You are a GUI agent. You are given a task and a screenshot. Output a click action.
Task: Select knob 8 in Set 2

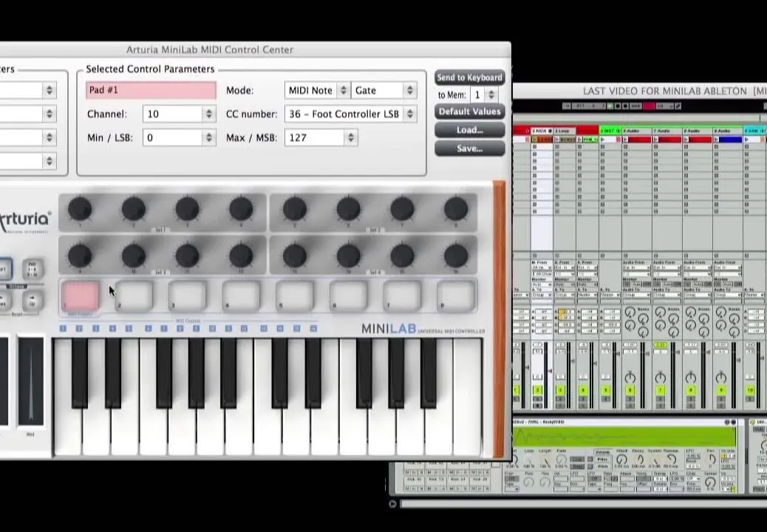tap(456, 209)
